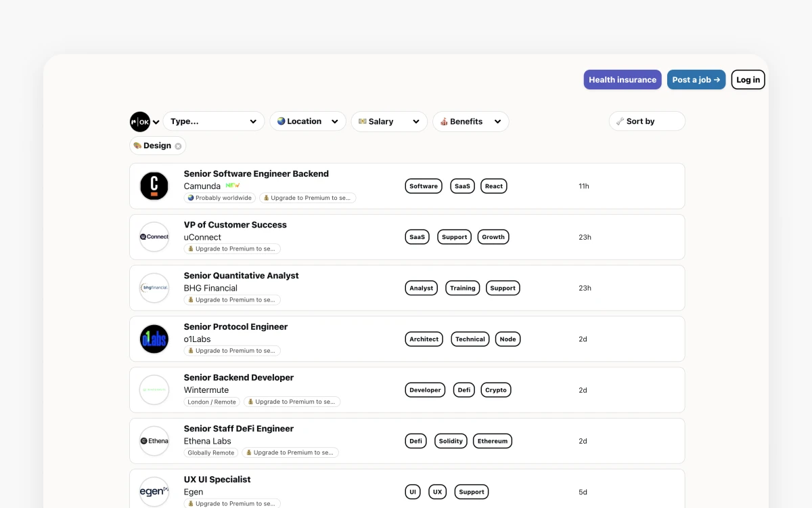Select the Support tag on BHG Financial row
812x508 pixels.
(503, 288)
